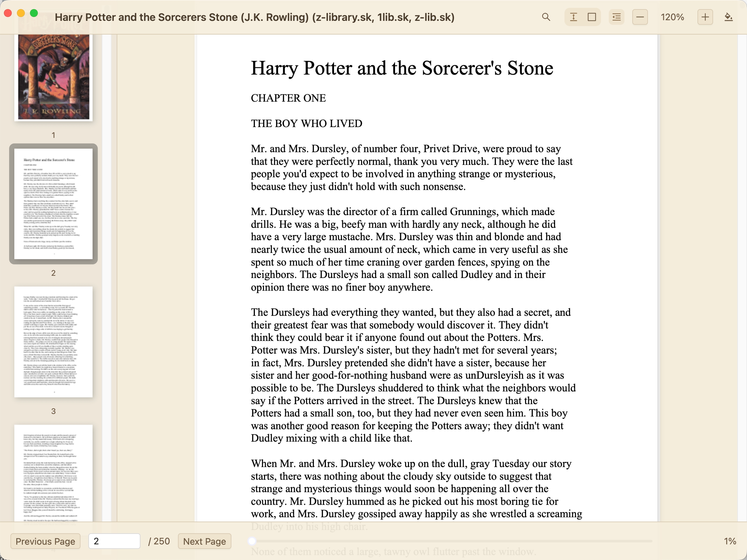Click Next Page
Viewport: 747px width, 560px height.
[204, 541]
